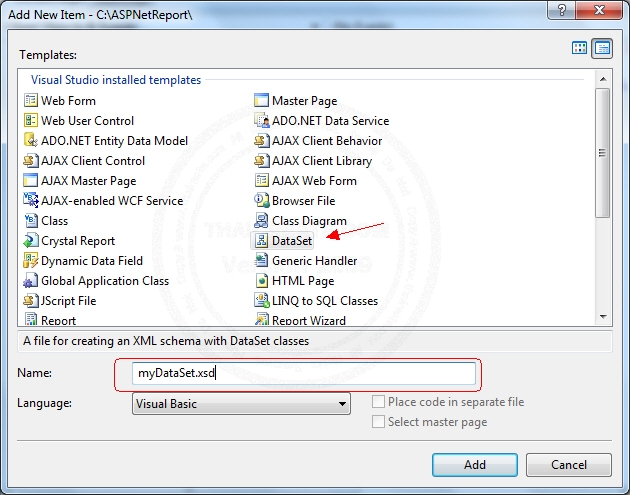630x495 pixels.
Task: Choose the Crystal Report template icon
Action: 31,240
